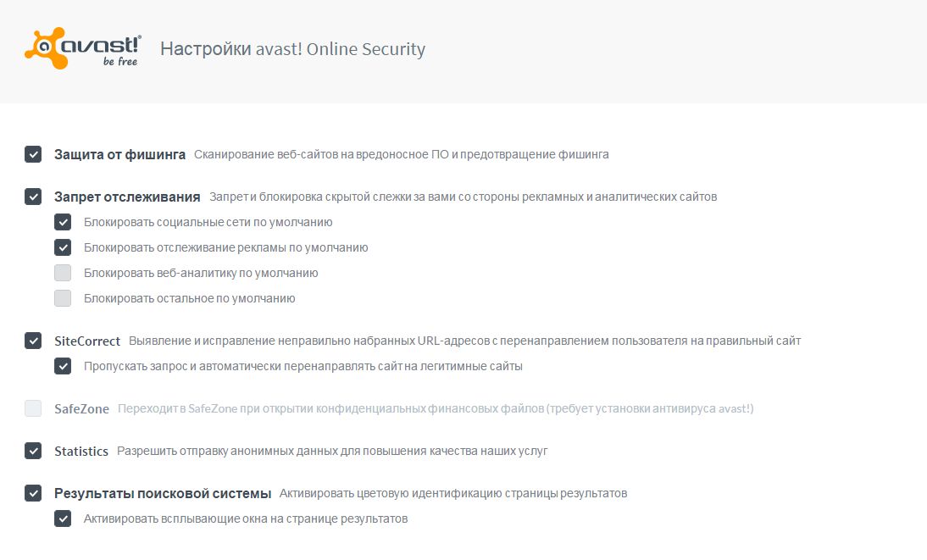Click the SiteCorrect label text
Screen dimensions: 927x560
(87, 341)
